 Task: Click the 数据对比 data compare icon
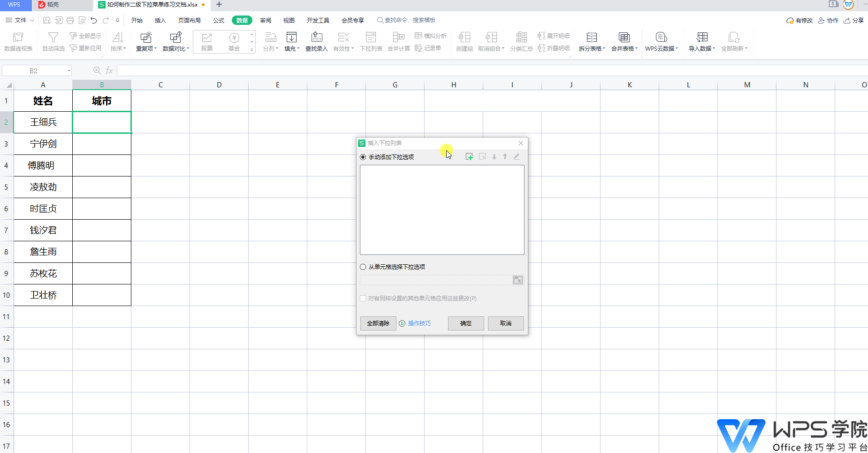(175, 38)
